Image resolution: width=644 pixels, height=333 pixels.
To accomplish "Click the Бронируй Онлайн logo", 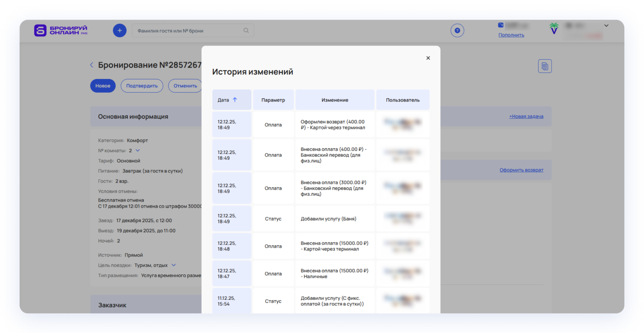I will pyautogui.click(x=61, y=30).
